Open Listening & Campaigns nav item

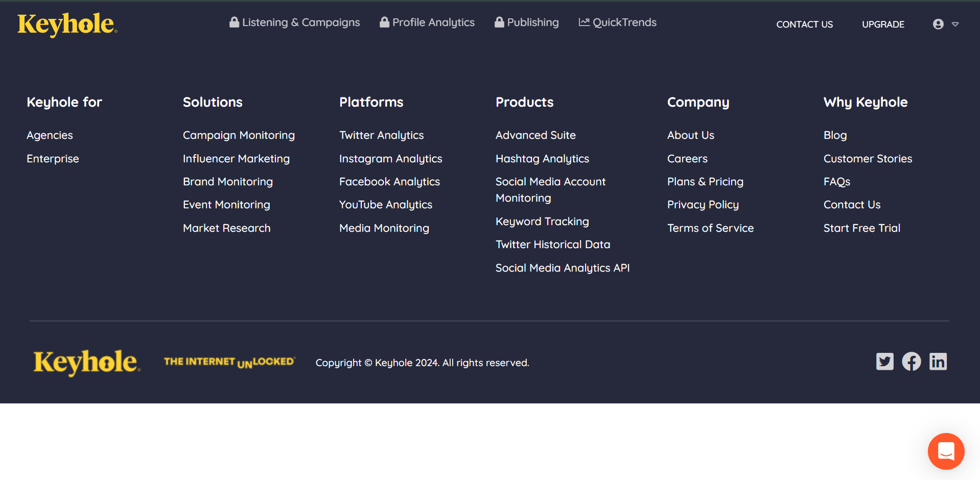tap(295, 22)
